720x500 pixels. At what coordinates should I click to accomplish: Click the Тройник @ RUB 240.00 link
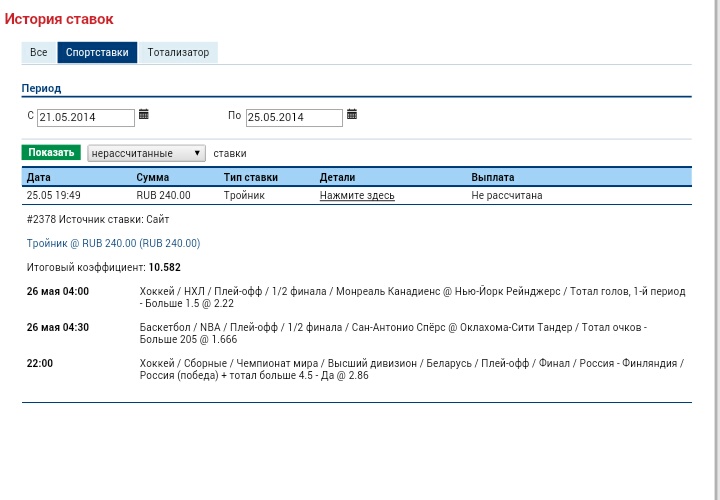[113, 243]
